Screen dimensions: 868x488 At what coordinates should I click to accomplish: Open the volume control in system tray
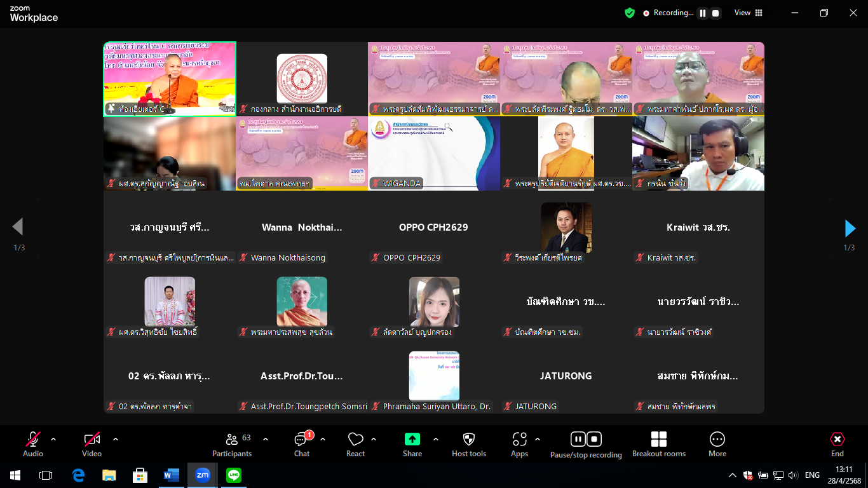(793, 475)
